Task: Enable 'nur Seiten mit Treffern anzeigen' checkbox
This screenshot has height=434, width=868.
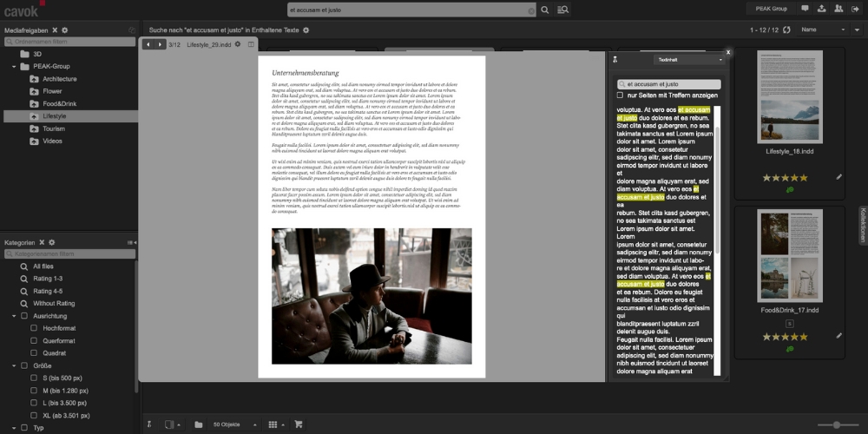Action: point(620,95)
